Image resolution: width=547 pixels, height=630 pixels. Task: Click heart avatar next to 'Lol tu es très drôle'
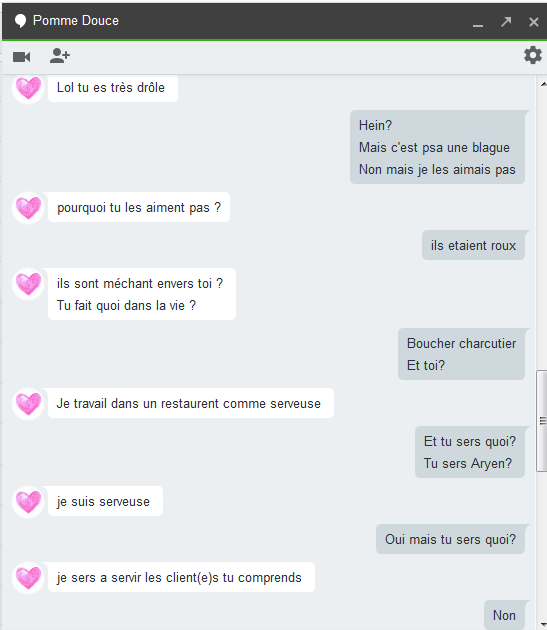28,88
